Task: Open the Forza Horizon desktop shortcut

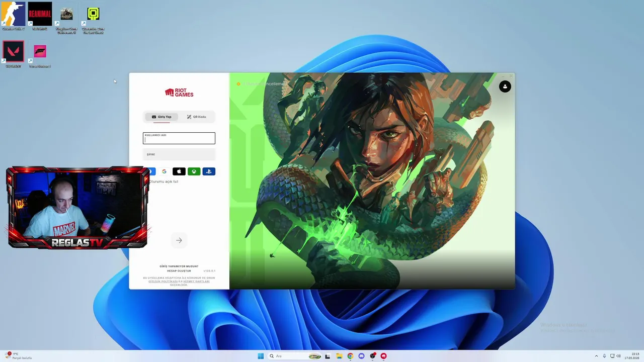Action: click(40, 55)
